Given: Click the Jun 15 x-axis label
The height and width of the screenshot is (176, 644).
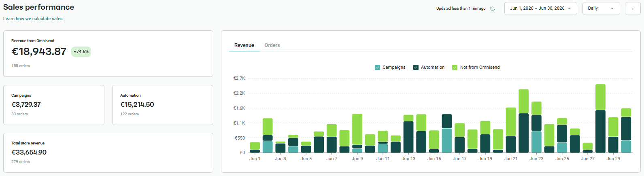Looking at the screenshot, I should coord(434,159).
